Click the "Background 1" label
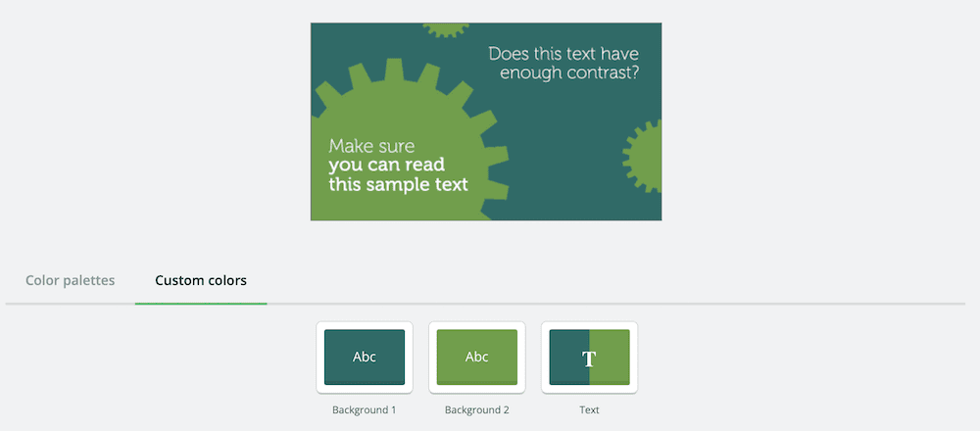Viewport: 980px width, 431px height. [365, 410]
